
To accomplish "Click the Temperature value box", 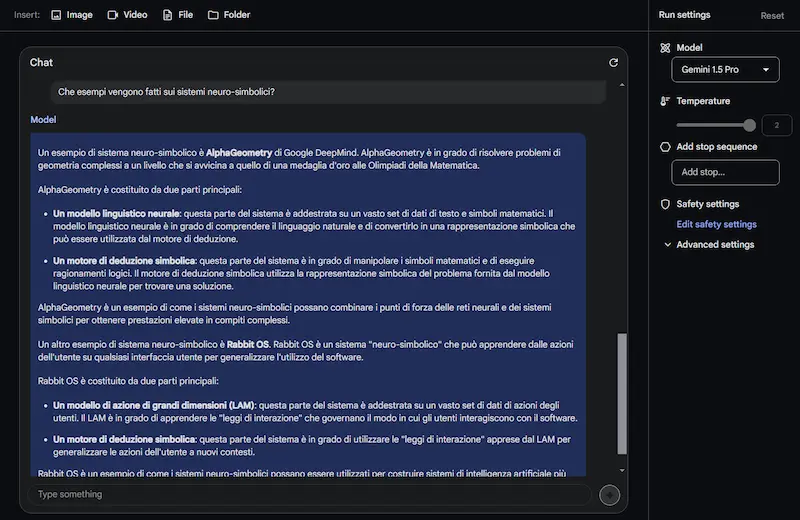I will pos(777,125).
